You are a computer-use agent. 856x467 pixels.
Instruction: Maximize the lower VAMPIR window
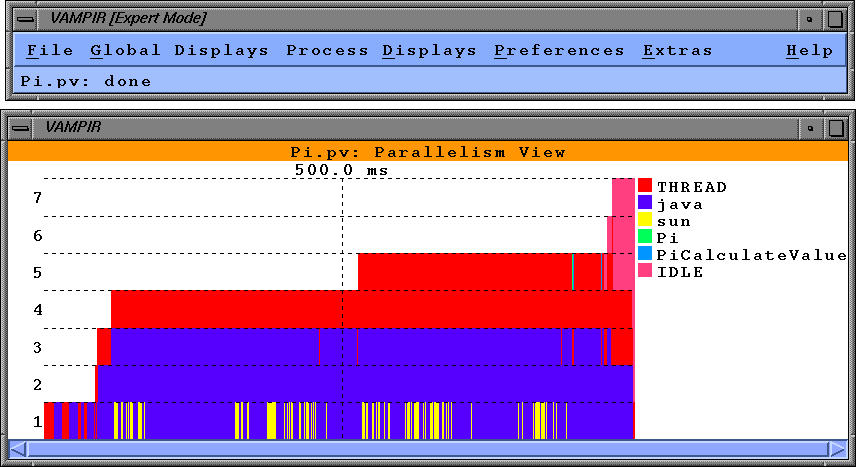pos(835,128)
